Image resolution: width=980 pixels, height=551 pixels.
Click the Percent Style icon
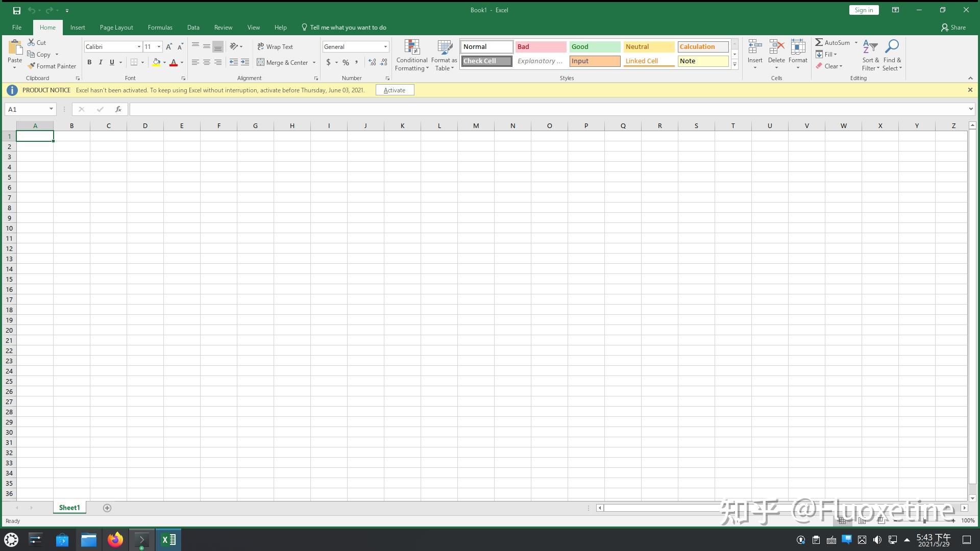coord(346,62)
